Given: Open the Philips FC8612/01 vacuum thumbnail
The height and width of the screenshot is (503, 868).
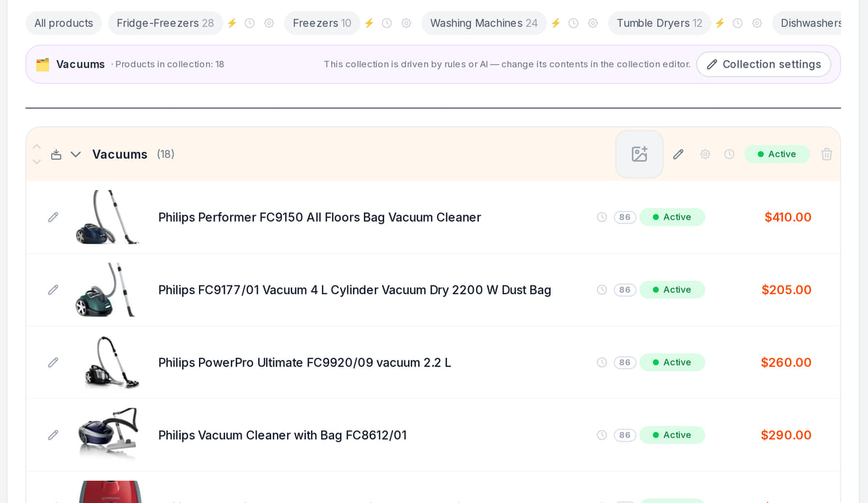Looking at the screenshot, I should tap(108, 435).
